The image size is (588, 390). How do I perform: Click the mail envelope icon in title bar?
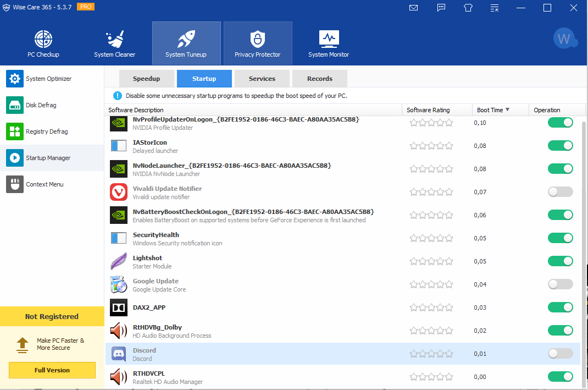click(x=414, y=8)
